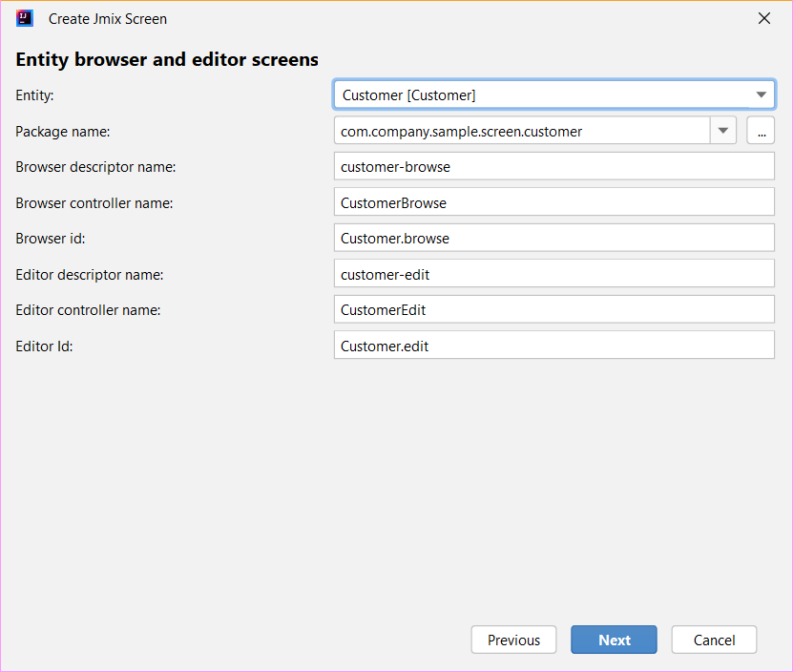Select the Editor controller name input
793x672 pixels.
(553, 309)
